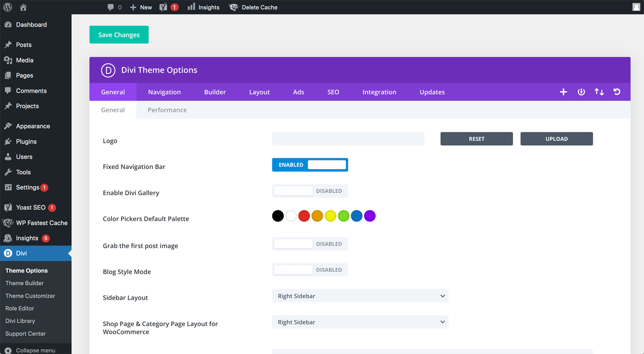Pick the orange palette swatch
The width and height of the screenshot is (644, 354).
pyautogui.click(x=317, y=216)
